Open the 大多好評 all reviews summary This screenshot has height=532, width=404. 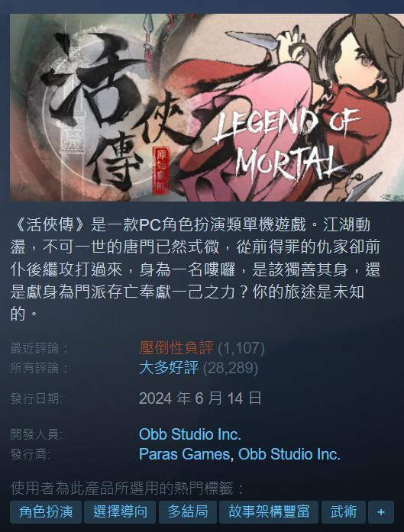click(x=169, y=368)
